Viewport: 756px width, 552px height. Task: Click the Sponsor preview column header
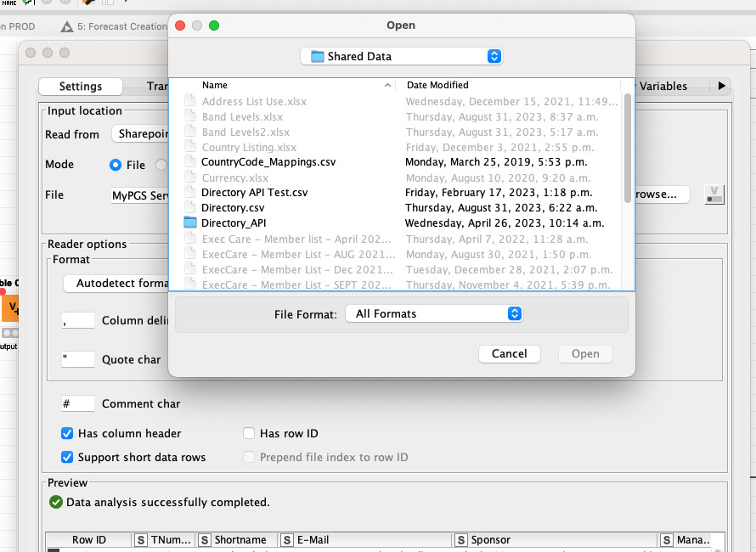pyautogui.click(x=556, y=540)
